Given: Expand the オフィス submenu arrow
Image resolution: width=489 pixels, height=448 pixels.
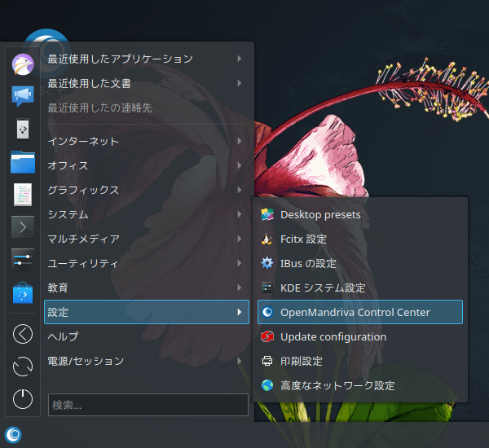Looking at the screenshot, I should 239,165.
